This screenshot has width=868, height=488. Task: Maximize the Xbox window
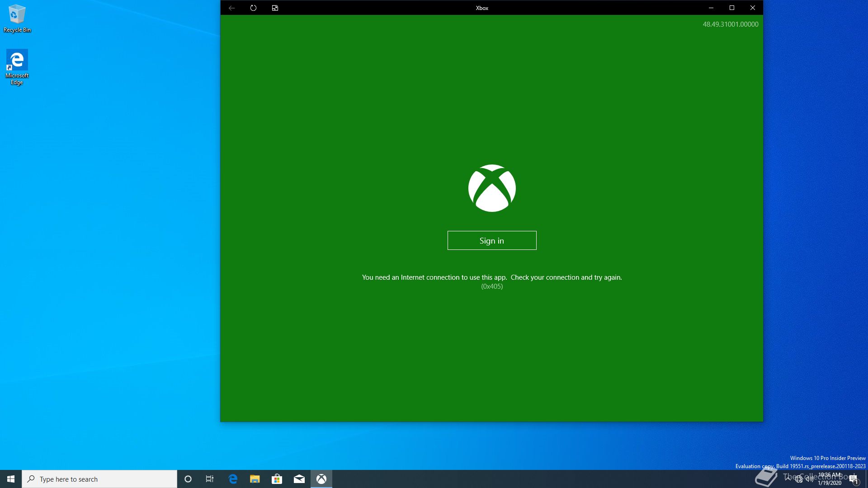tap(732, 8)
